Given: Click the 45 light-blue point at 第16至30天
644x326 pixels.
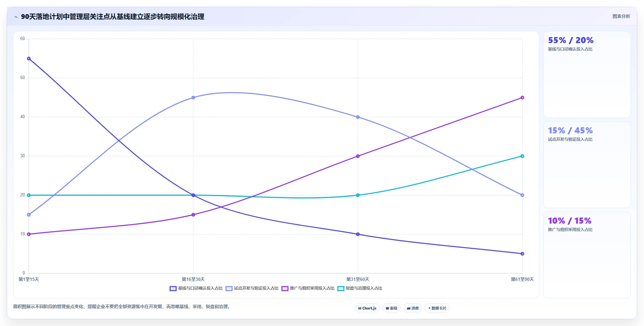Looking at the screenshot, I should pyautogui.click(x=193, y=98).
